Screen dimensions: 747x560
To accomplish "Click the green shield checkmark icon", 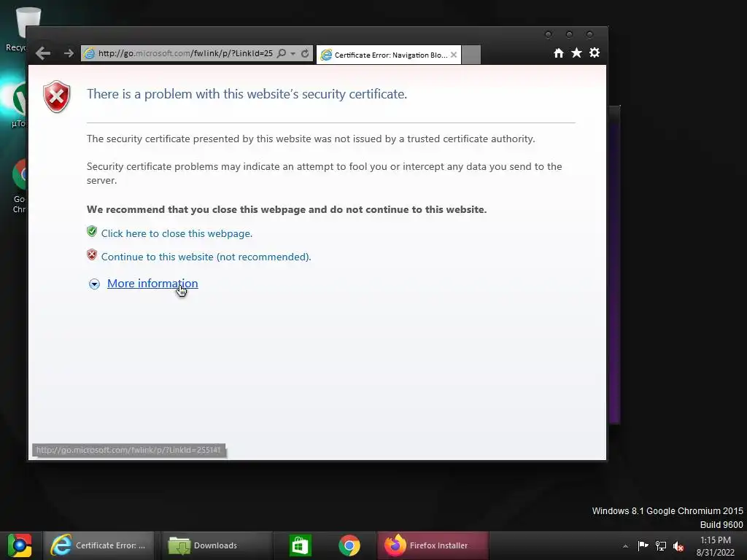I will (92, 231).
